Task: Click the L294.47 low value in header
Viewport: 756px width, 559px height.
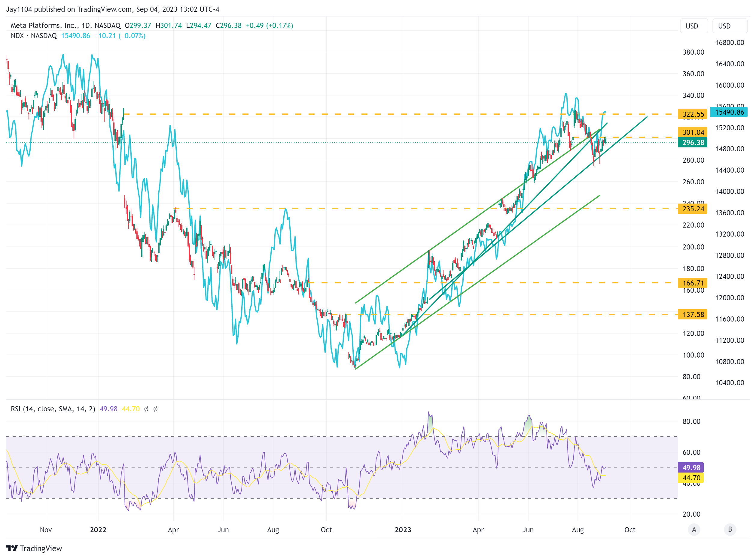Action: [199, 26]
